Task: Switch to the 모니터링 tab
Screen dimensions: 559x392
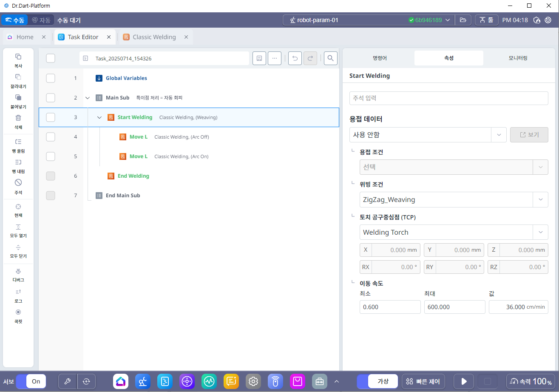Action: coord(518,58)
